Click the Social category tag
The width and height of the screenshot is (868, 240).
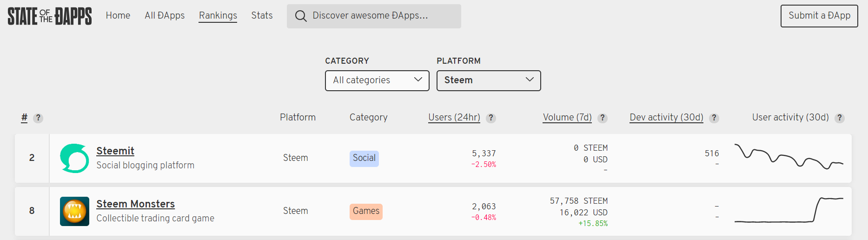click(364, 158)
